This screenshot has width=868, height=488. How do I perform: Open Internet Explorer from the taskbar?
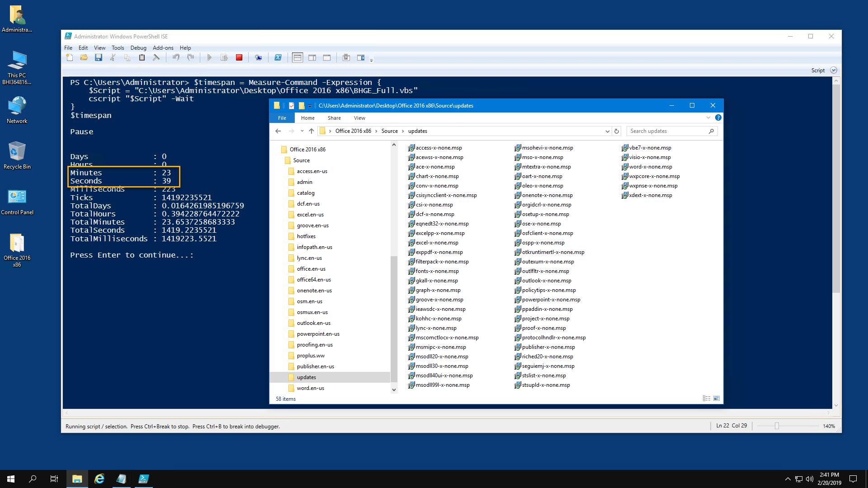coord(99,479)
